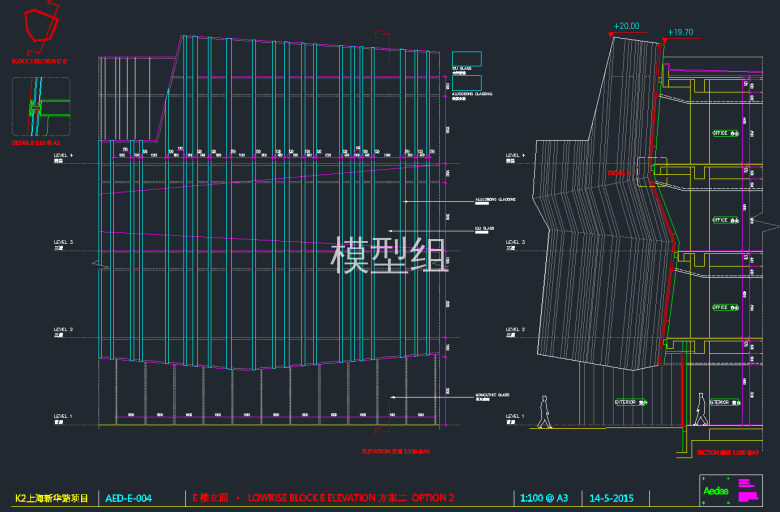Select the 14-5-2015 date text
780x512 pixels.
point(611,498)
